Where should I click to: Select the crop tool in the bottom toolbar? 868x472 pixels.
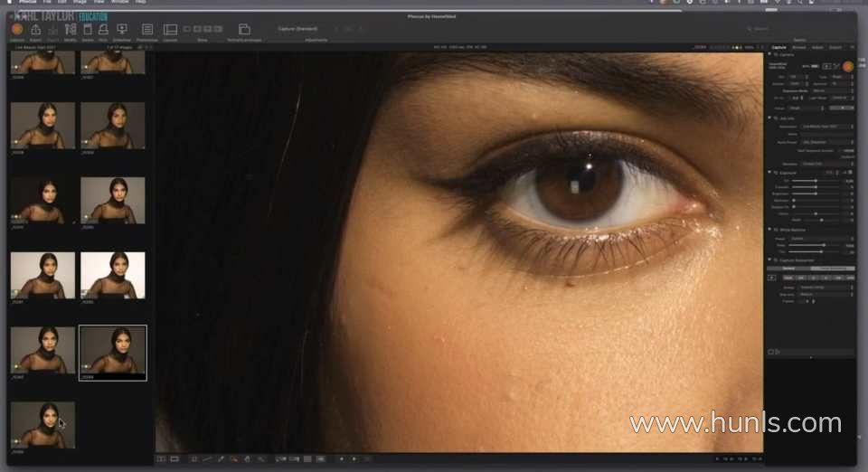click(193, 459)
